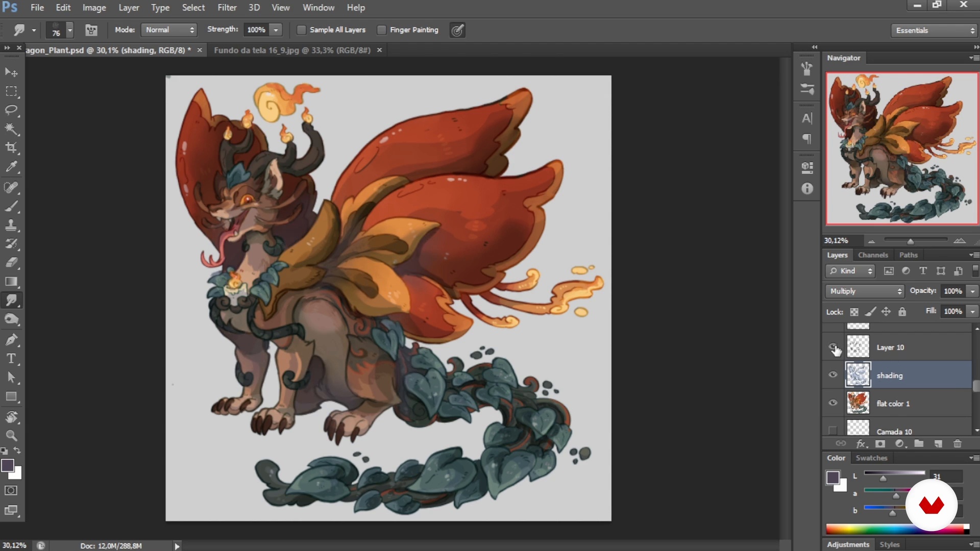
Task: Toggle tablet pressure controls strength
Action: point(457,30)
